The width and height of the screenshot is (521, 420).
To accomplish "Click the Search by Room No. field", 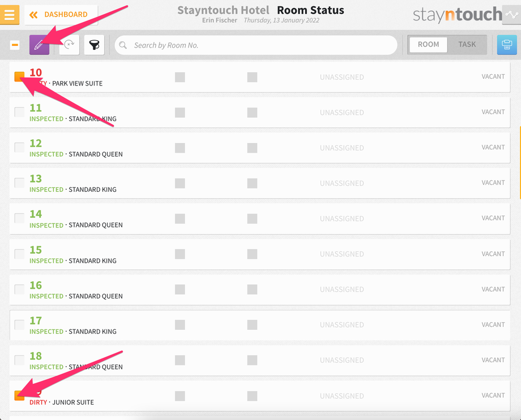I will (256, 45).
